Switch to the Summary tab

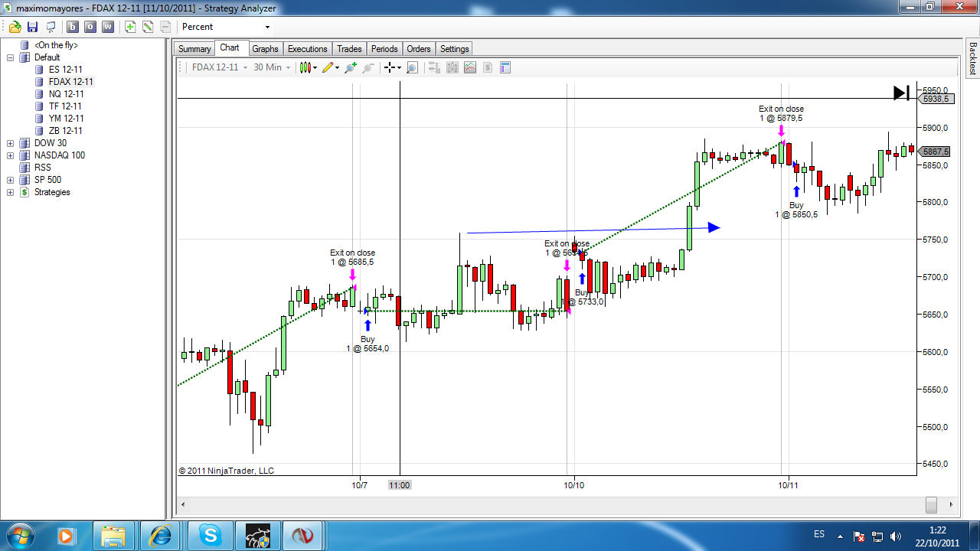point(194,49)
